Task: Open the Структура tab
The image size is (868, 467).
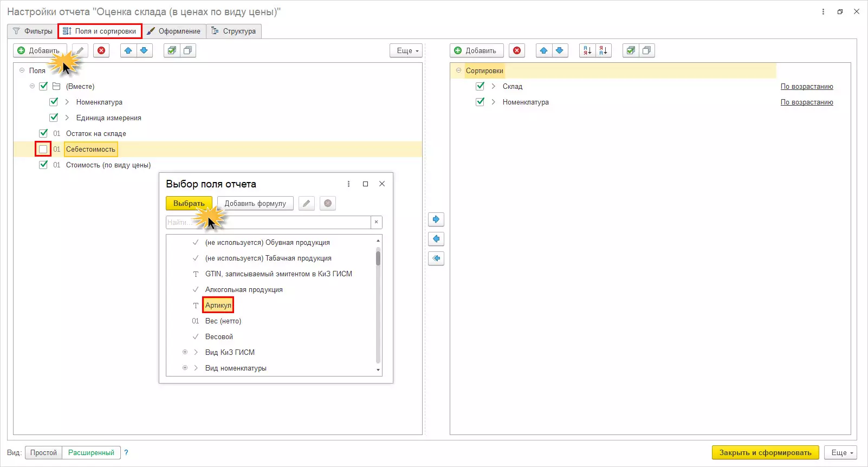Action: pos(234,31)
